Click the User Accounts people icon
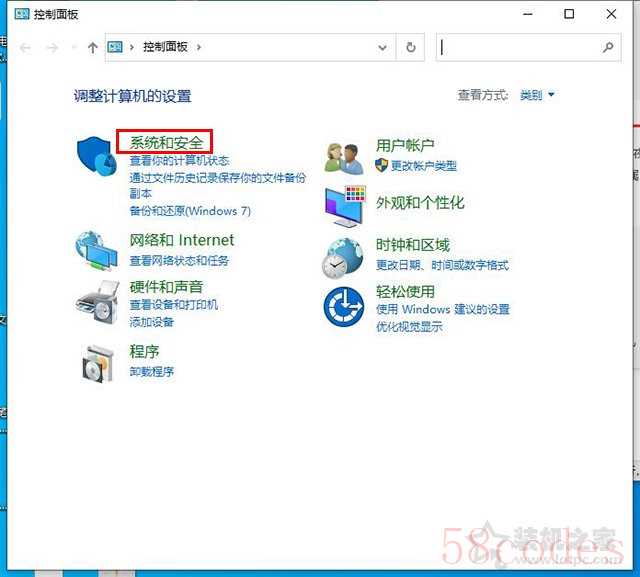Screen dimensions: 640x577 point(343,156)
